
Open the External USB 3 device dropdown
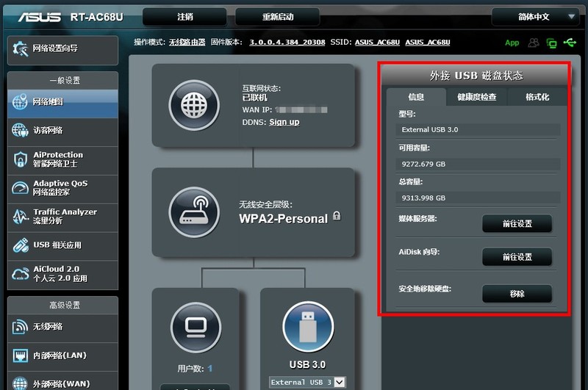(307, 382)
